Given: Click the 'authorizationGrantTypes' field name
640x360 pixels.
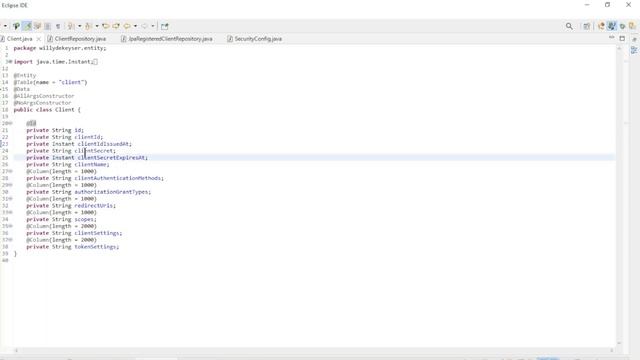Looking at the screenshot, I should tap(111, 192).
